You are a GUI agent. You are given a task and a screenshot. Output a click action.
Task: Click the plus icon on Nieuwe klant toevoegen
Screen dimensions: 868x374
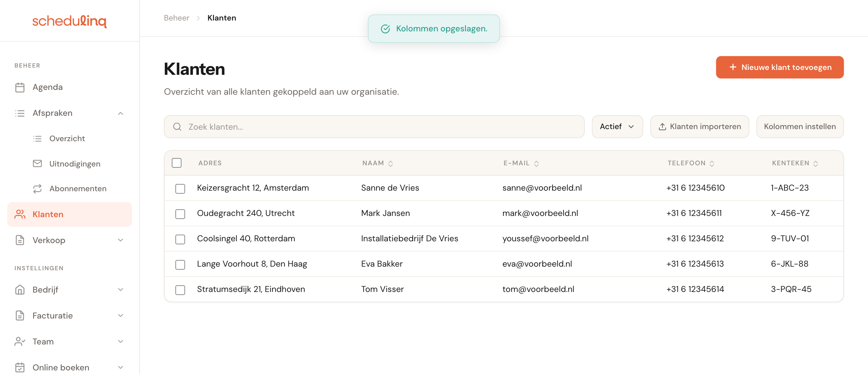tap(733, 67)
